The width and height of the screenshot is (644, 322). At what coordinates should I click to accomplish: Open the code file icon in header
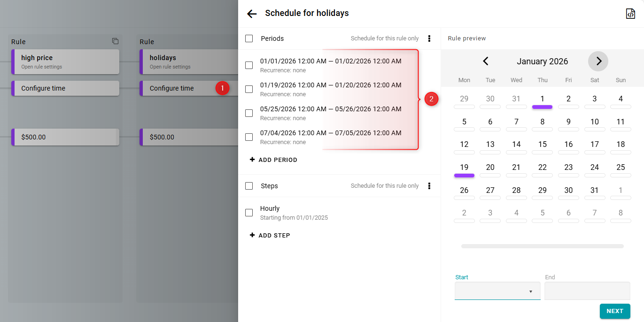tap(630, 14)
